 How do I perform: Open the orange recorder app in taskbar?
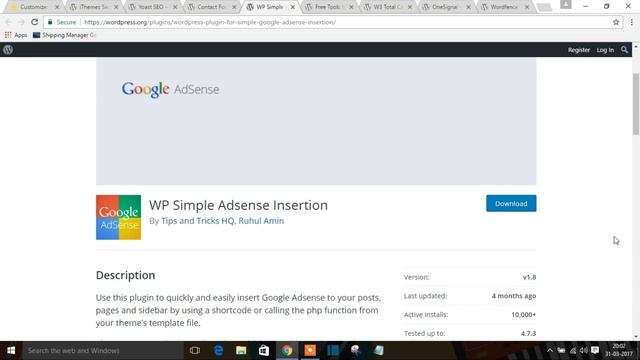point(310,350)
